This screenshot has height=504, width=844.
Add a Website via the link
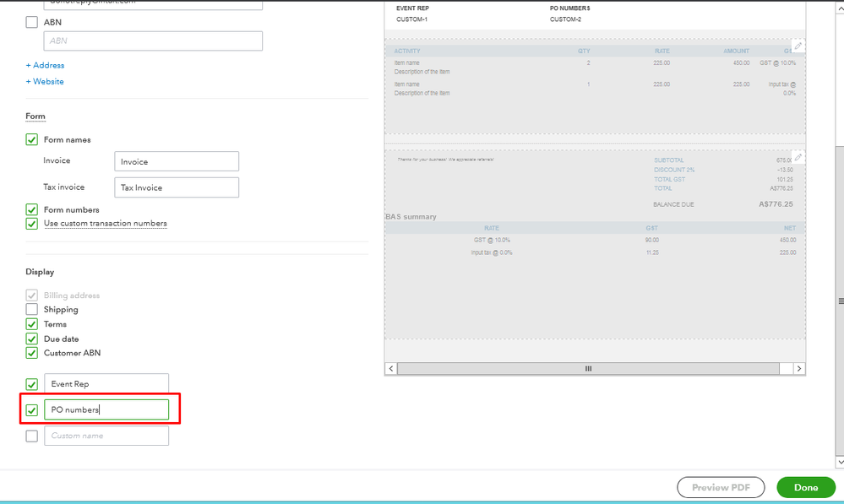(45, 81)
